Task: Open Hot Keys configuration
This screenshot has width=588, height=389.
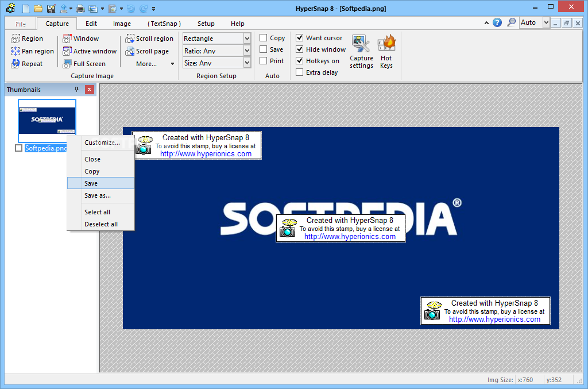Action: (386, 52)
